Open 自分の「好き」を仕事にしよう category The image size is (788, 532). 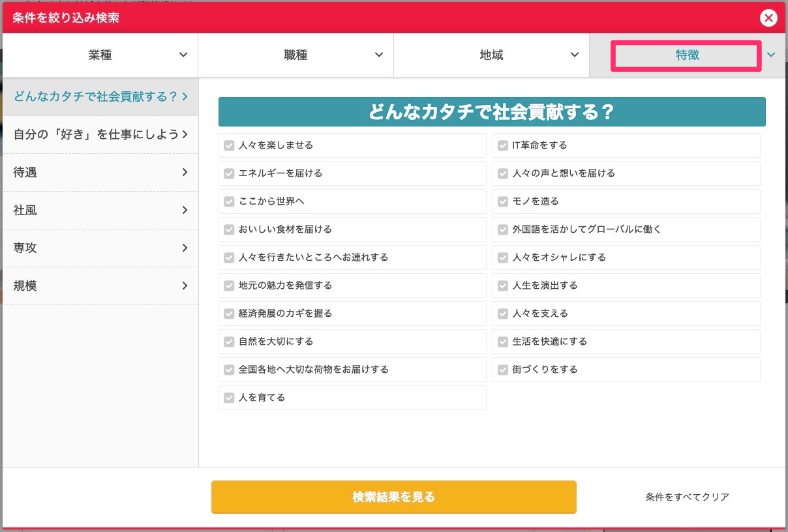point(100,135)
